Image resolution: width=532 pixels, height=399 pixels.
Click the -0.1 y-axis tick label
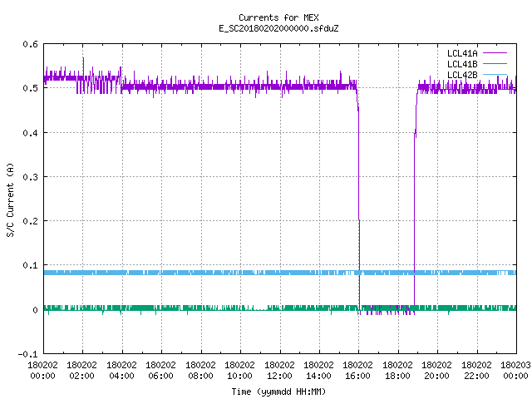pyautogui.click(x=27, y=354)
